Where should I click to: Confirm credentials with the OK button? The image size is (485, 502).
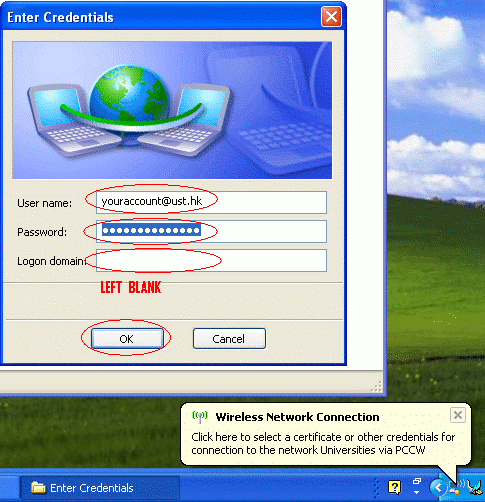coord(127,339)
